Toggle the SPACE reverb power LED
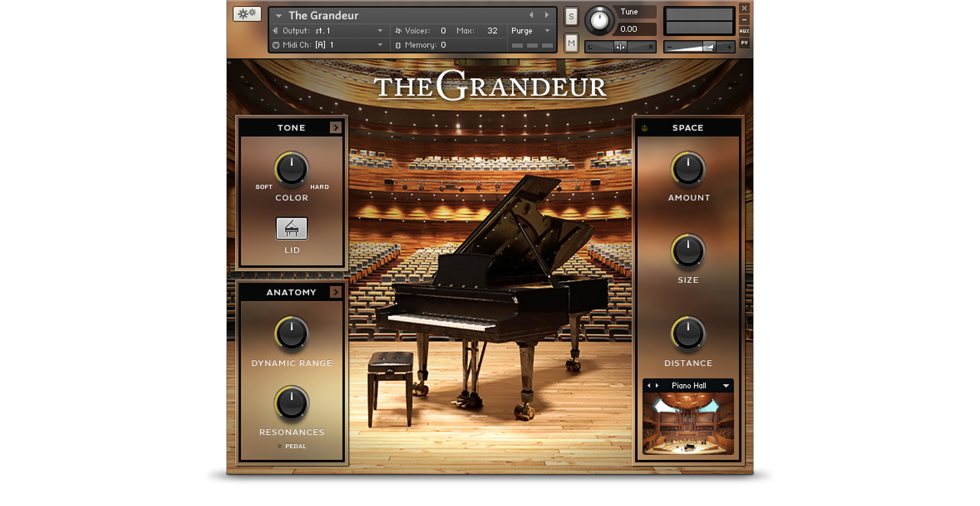This screenshot has height=506, width=980. coord(644,128)
